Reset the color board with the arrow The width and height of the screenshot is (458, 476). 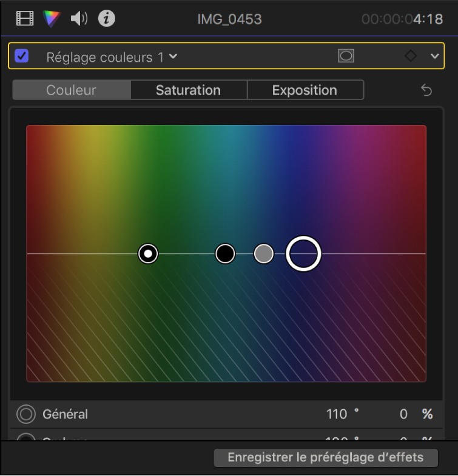tap(426, 90)
